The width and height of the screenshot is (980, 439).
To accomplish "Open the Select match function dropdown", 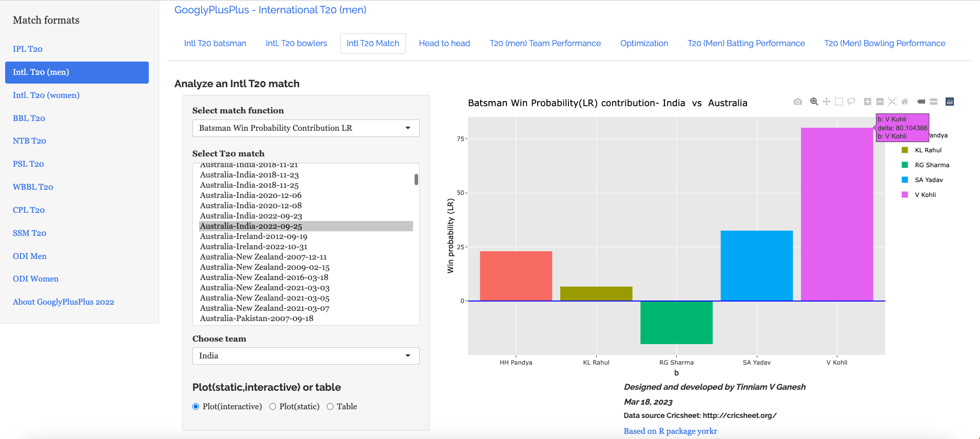I will point(306,128).
